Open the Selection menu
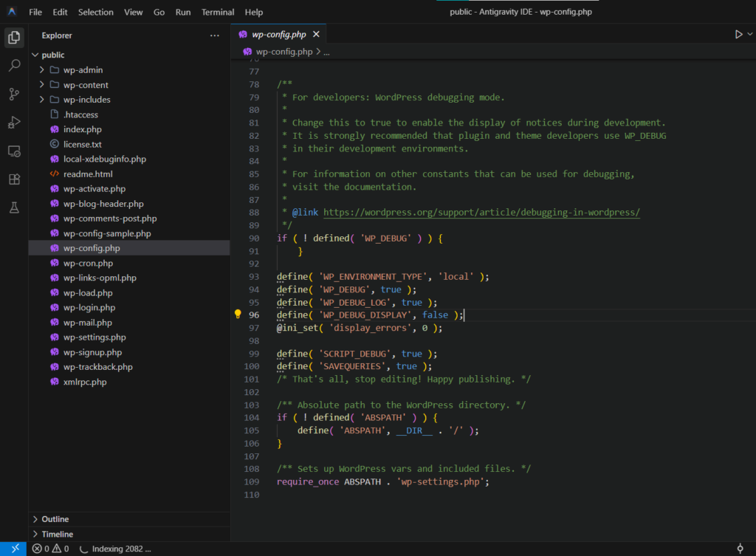 coord(95,12)
